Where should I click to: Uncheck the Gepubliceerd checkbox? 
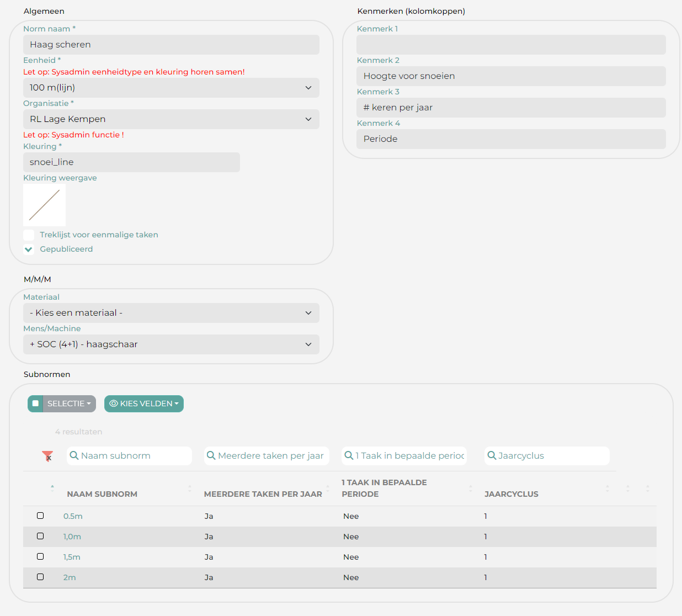click(x=29, y=249)
